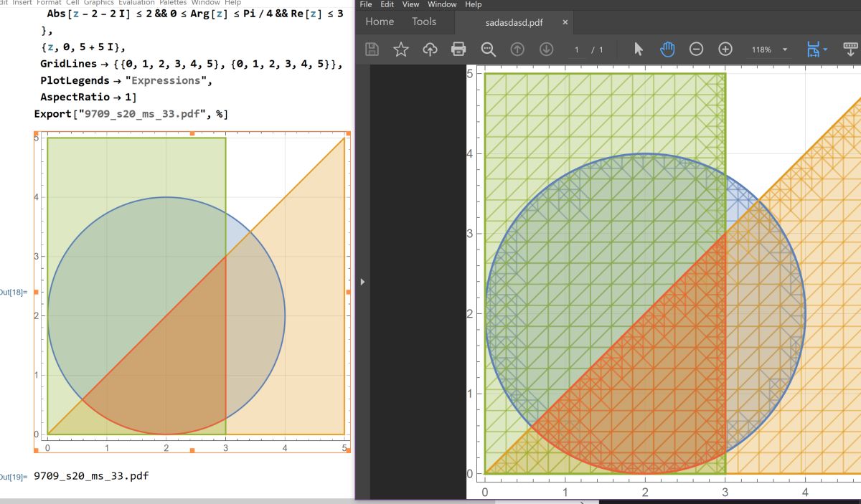Click the AspectRatio option text

(74, 97)
